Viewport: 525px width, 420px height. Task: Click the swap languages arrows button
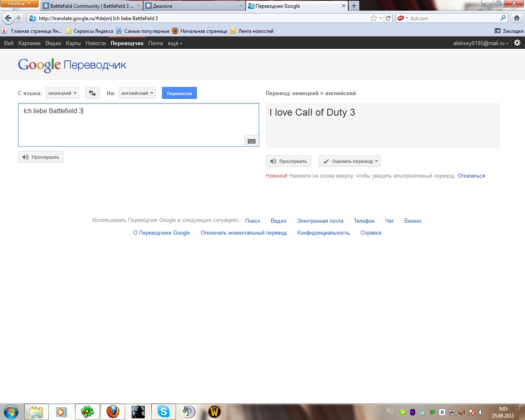93,93
